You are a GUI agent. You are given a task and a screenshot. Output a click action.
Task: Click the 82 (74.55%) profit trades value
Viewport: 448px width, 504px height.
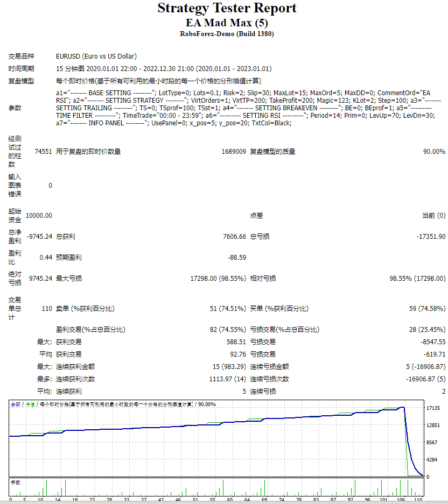[228, 330]
